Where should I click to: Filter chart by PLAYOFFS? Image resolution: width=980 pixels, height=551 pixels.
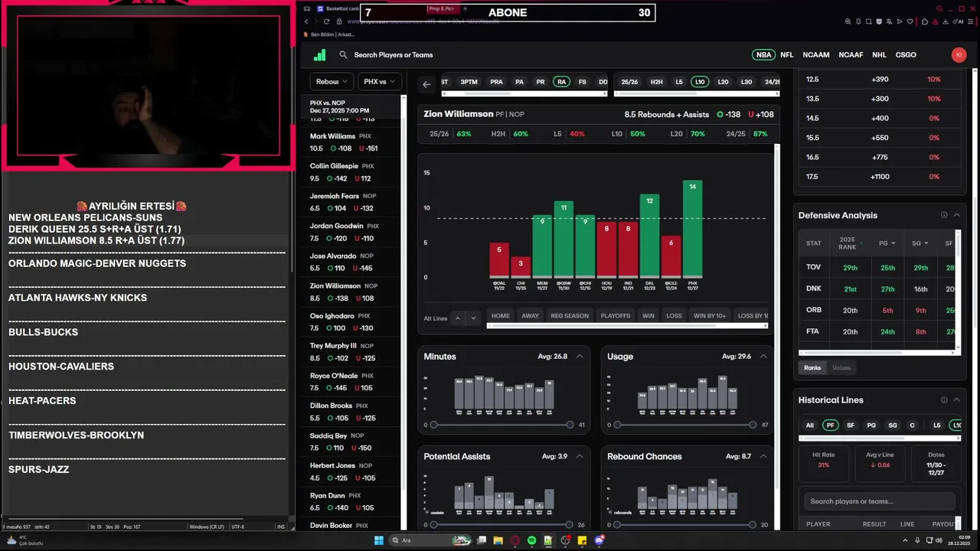pos(616,315)
